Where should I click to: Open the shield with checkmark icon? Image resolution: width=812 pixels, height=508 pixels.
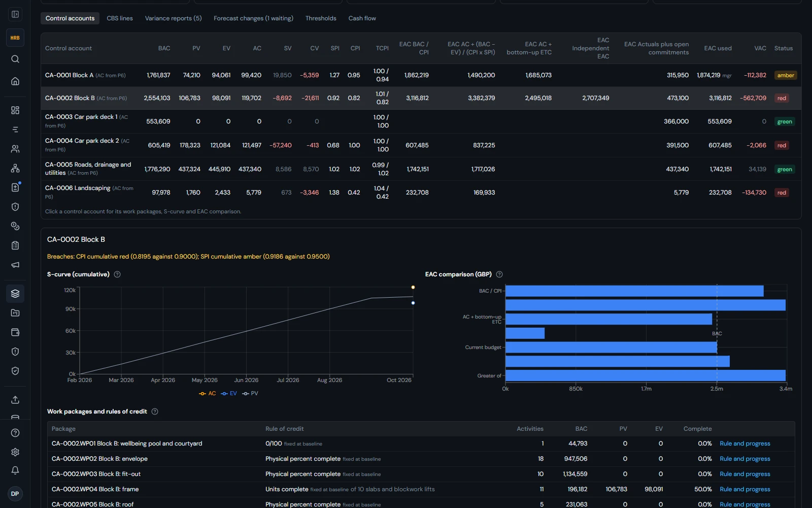click(15, 371)
